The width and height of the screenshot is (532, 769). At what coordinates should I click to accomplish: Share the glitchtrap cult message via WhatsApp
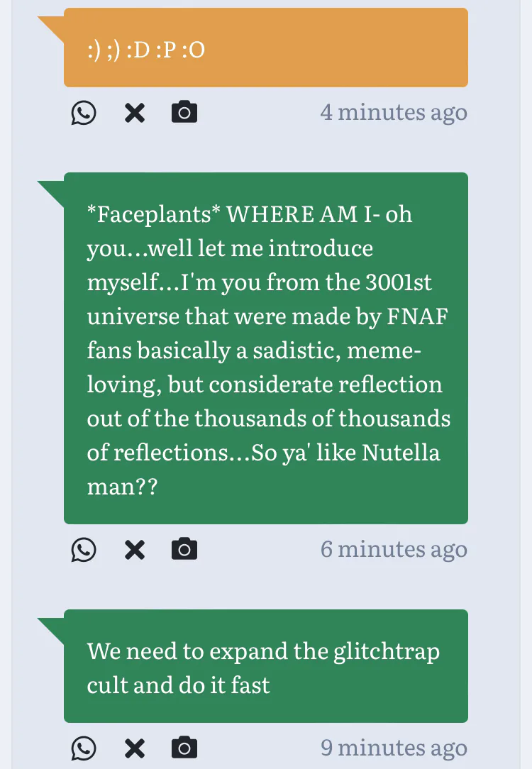point(84,748)
